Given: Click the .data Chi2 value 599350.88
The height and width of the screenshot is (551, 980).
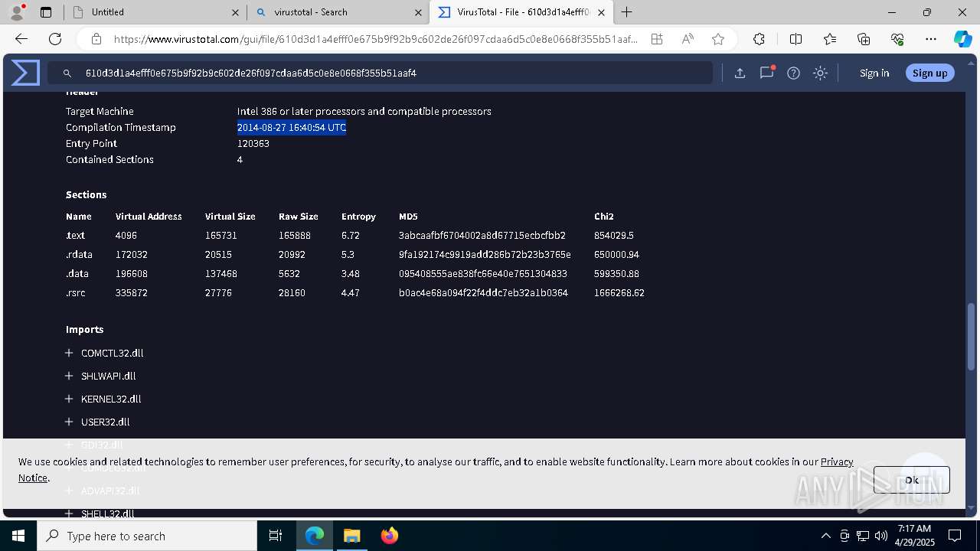Looking at the screenshot, I should pos(616,273).
